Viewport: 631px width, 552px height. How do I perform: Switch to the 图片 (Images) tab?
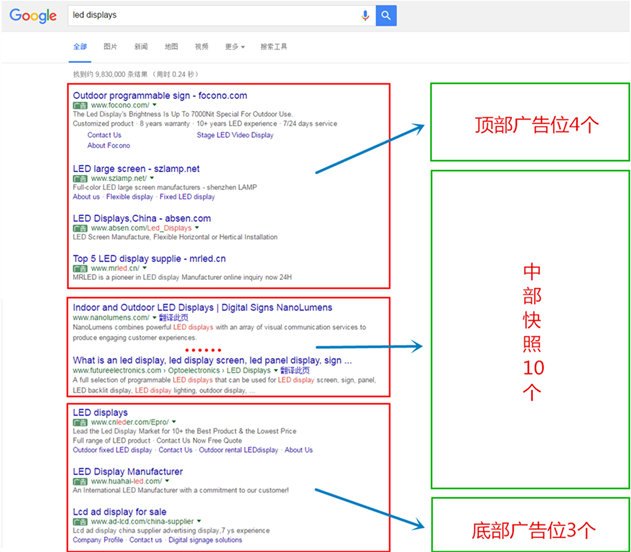(x=110, y=46)
